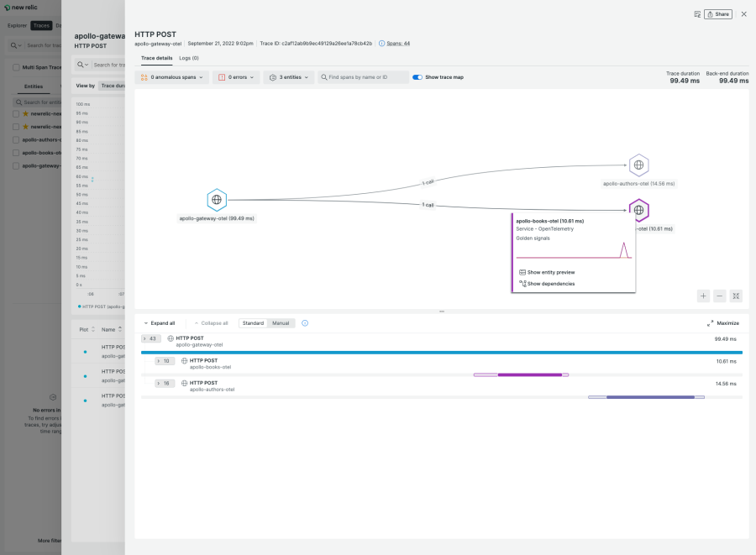This screenshot has height=555, width=756.
Task: Expand the 10 child spans of apollo-books-otel
Action: tap(164, 361)
